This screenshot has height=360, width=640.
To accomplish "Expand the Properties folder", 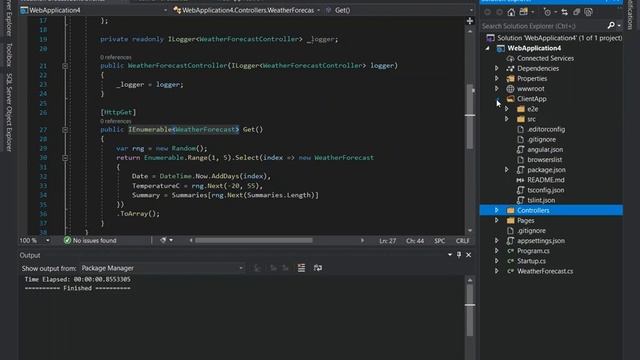I will 497,78.
